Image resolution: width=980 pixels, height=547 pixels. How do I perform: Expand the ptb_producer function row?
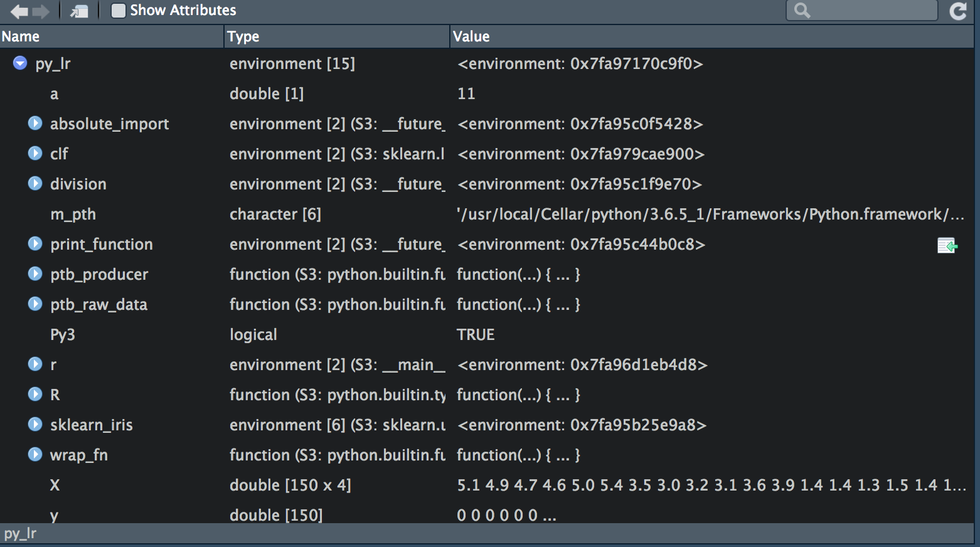click(35, 273)
